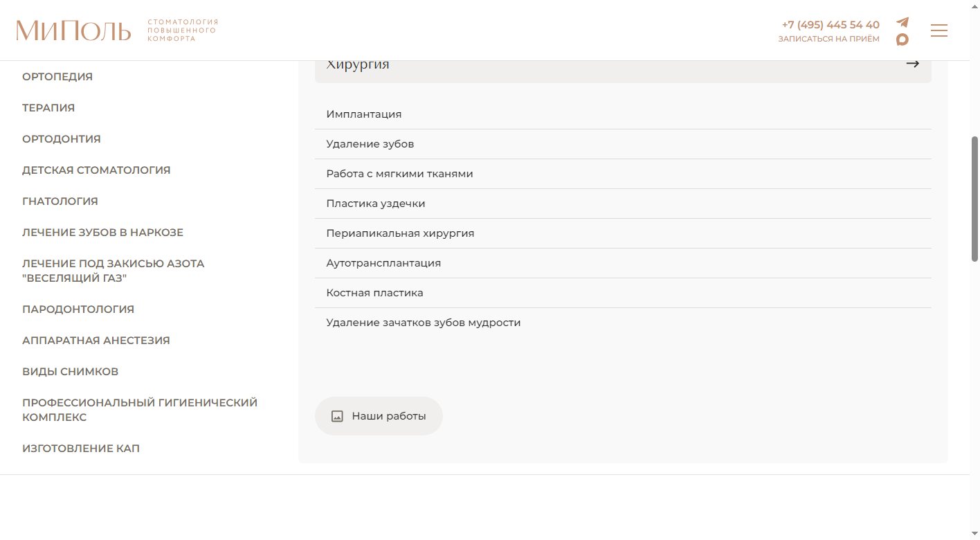Open the hamburger menu icon

tap(939, 30)
